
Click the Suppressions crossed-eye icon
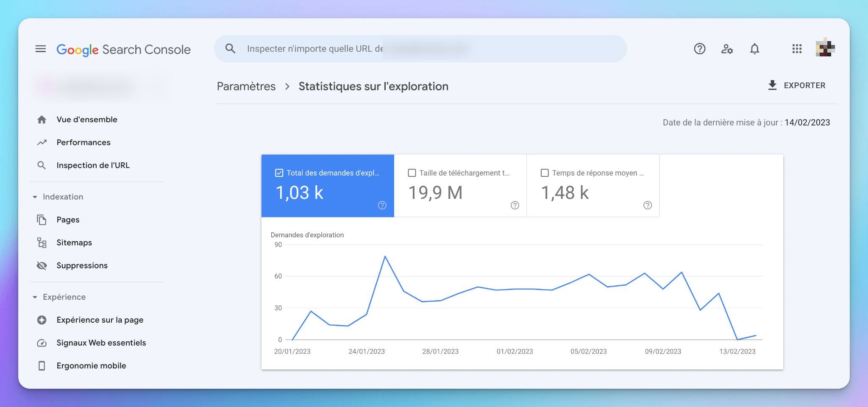(42, 265)
